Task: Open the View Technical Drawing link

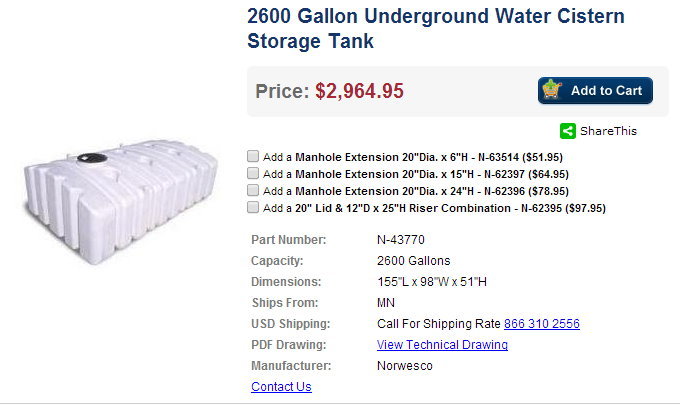Action: coord(442,345)
